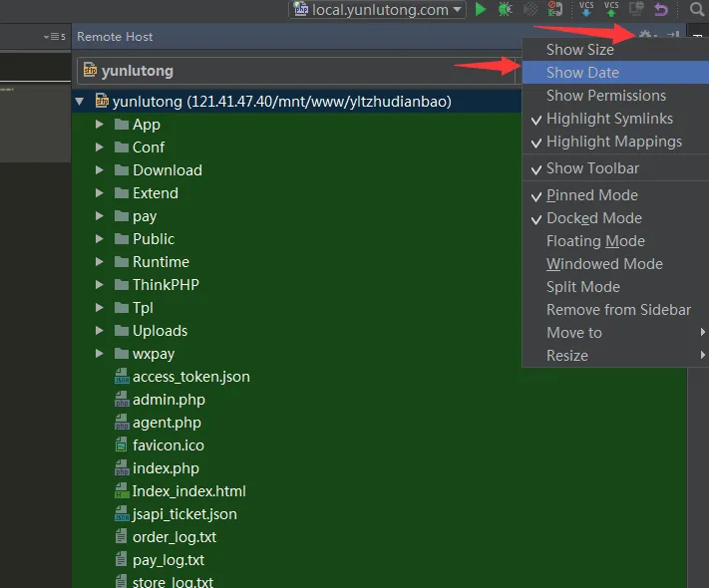The image size is (709, 588).
Task: Turn off Pinned Mode
Action: [615, 195]
